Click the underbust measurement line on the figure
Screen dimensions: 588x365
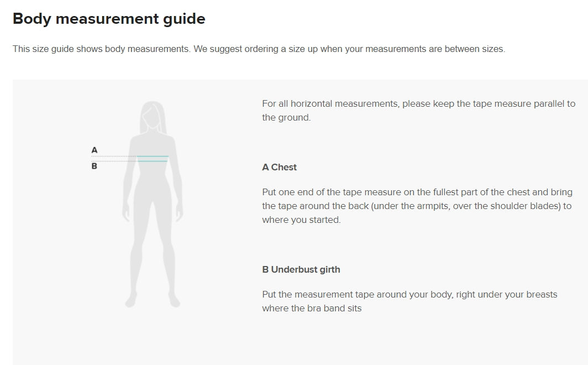153,161
